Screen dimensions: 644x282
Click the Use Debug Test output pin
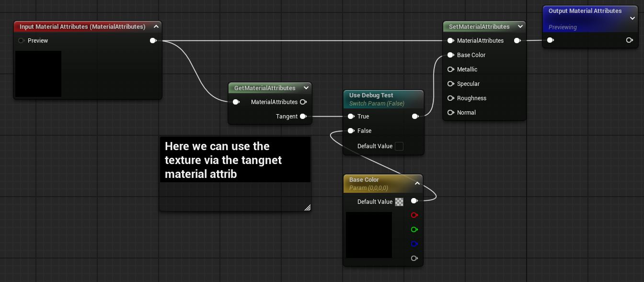click(x=415, y=117)
